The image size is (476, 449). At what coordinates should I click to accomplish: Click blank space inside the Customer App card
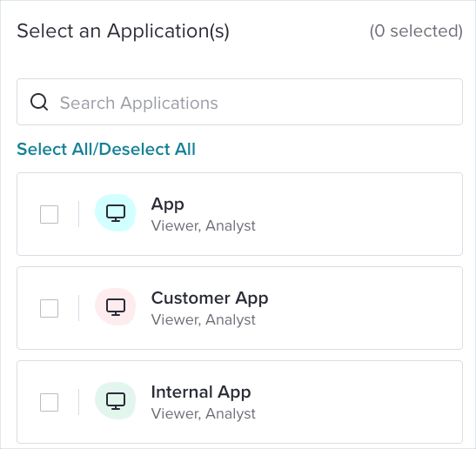(x=365, y=308)
